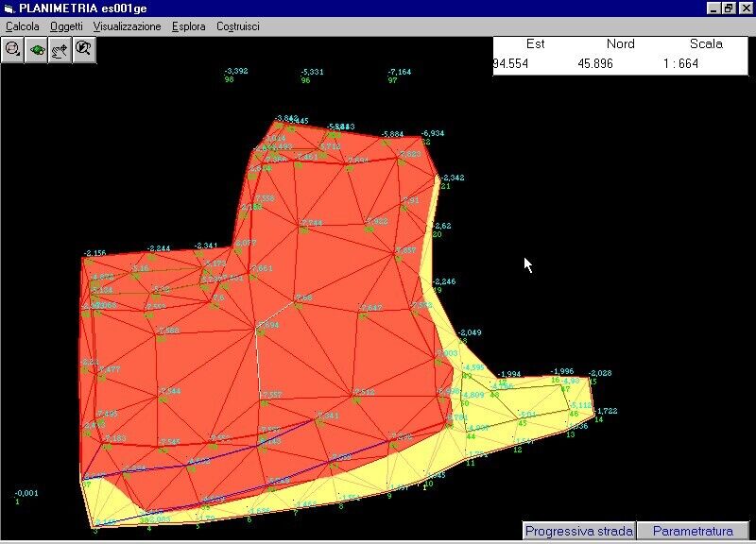Select elevation label -1,722 near point 14
The image size is (756, 544).
(x=606, y=411)
